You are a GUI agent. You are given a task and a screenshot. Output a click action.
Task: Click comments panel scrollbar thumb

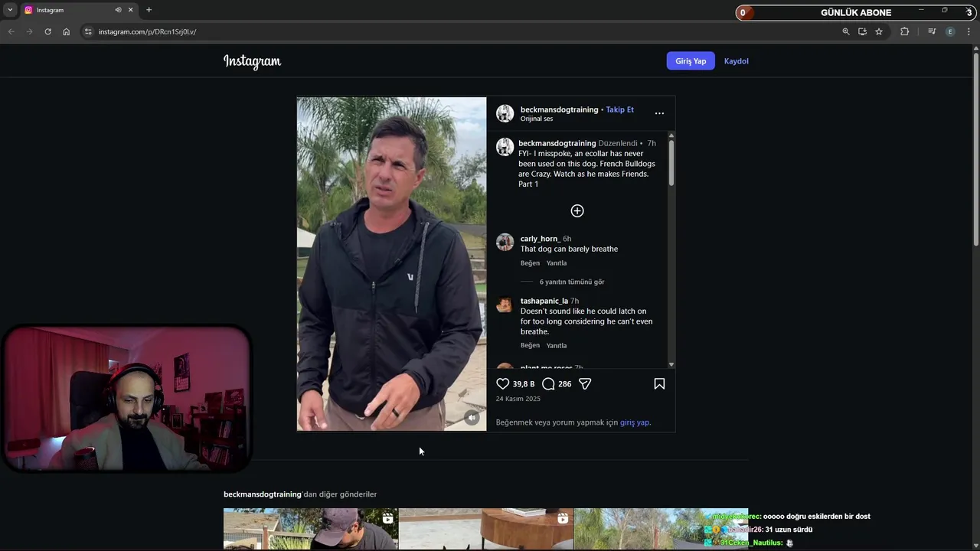(671, 163)
